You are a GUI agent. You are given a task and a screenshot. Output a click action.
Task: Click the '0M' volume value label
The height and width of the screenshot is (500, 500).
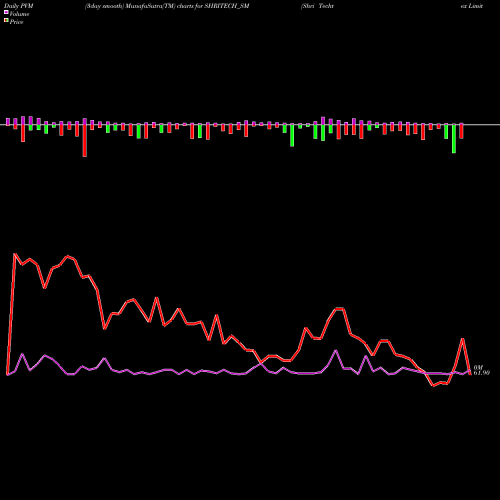pos(478,367)
